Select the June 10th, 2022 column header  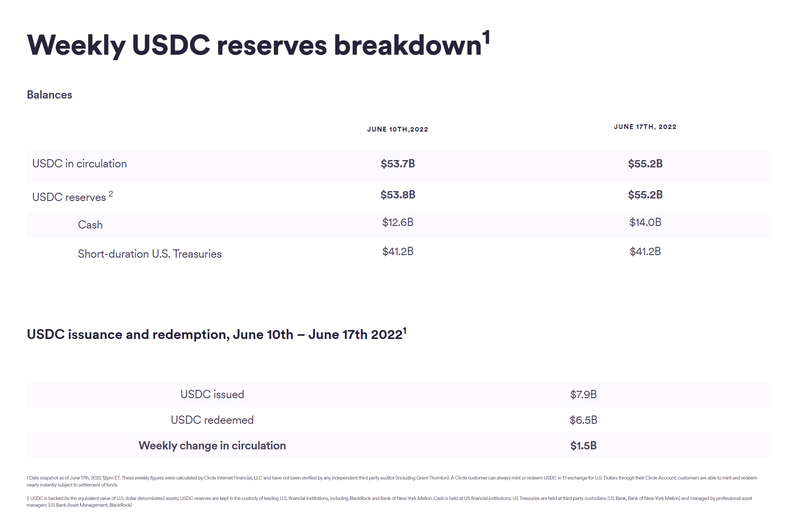coord(398,129)
